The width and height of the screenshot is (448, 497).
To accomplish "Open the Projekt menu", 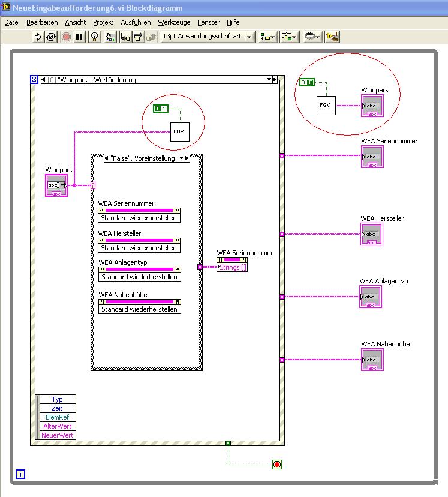I will pos(103,22).
